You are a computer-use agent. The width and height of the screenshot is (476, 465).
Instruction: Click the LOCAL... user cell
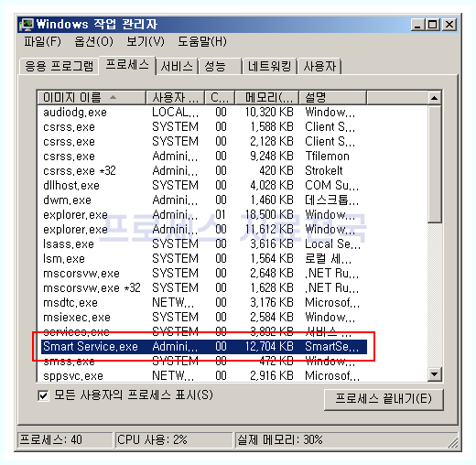point(175,113)
